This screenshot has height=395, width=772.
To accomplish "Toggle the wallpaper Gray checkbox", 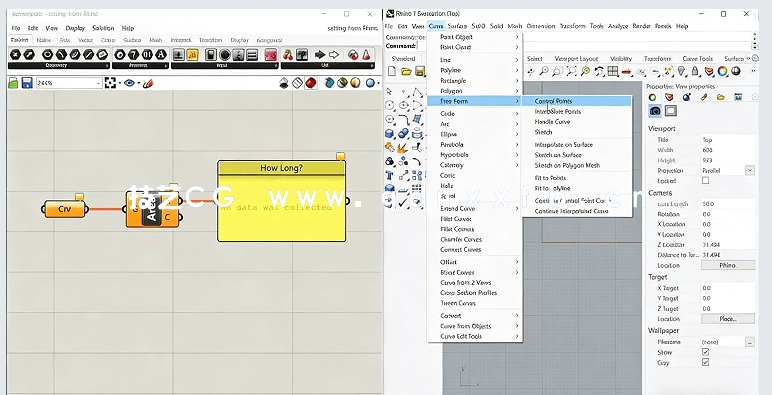I will tap(706, 362).
